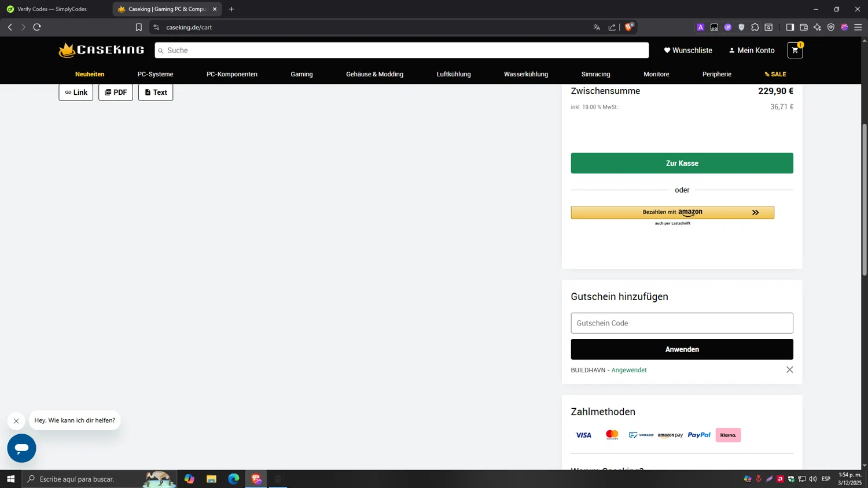Open % SALE menu

point(775,74)
